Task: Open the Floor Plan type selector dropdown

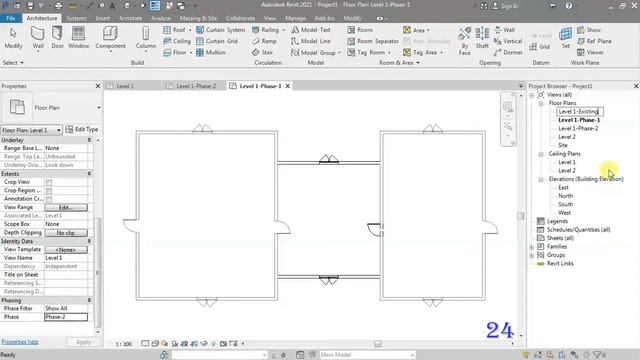Action: 98,108
